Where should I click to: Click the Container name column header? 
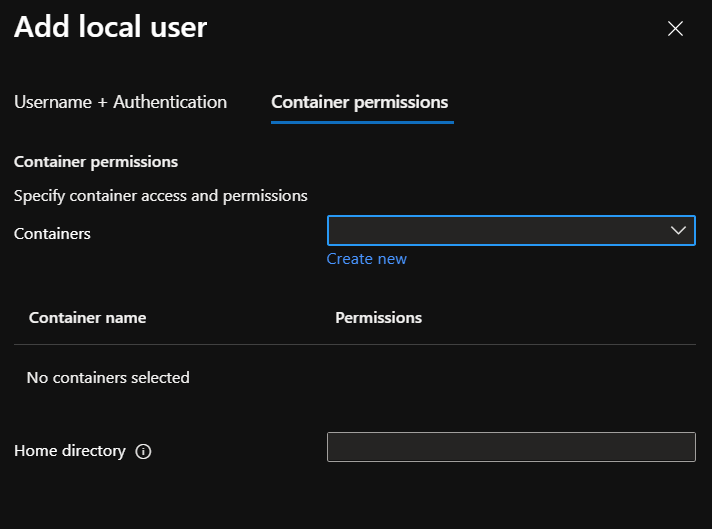coord(87,318)
